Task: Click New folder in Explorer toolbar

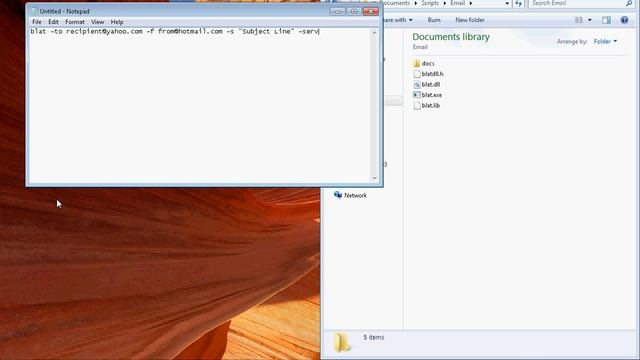Action: coord(470,20)
